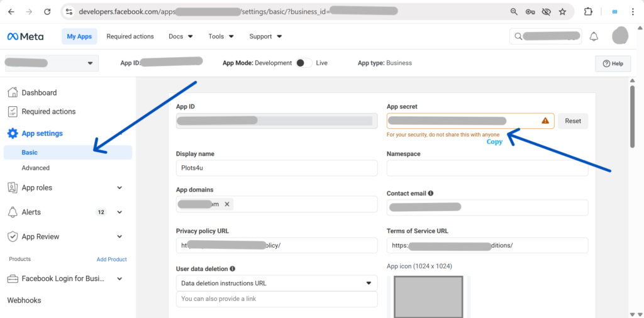Click the page vertical scrollbar thumb

point(633,116)
